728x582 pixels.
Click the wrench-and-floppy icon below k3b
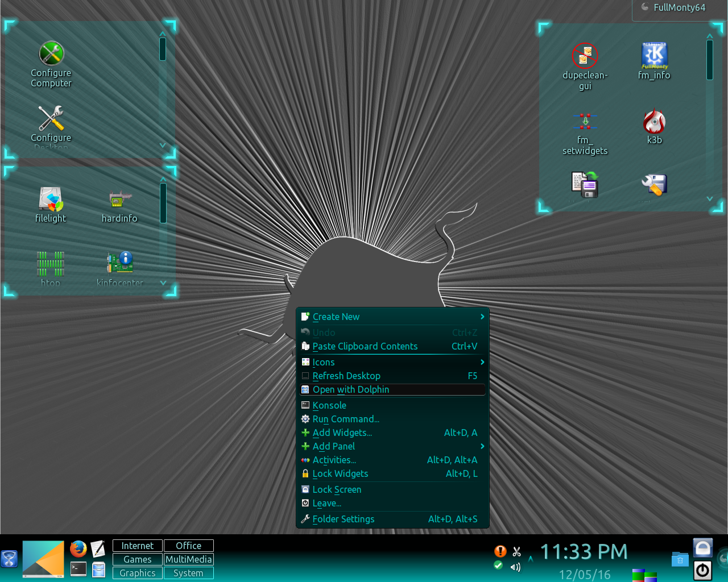tap(654, 185)
